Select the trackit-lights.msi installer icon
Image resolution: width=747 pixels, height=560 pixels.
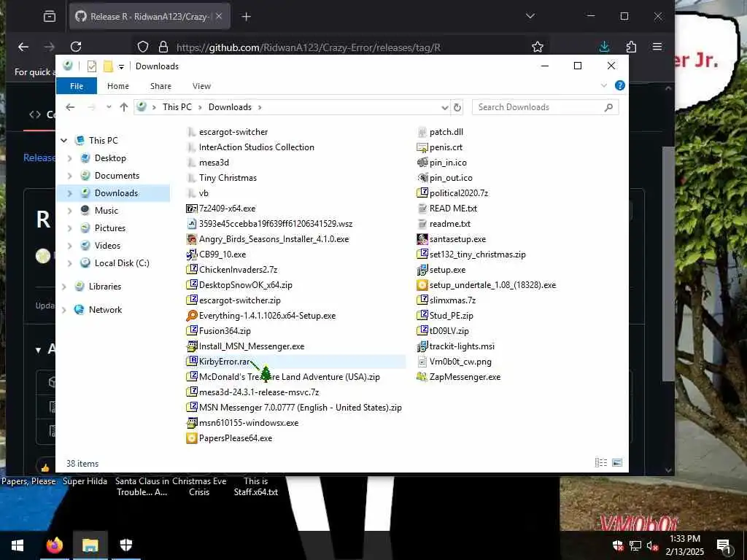[422, 346]
